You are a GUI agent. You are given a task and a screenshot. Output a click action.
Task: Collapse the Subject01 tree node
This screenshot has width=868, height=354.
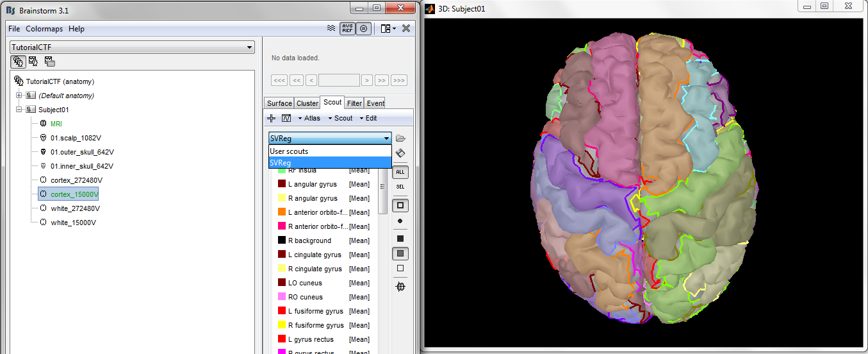[x=19, y=110]
